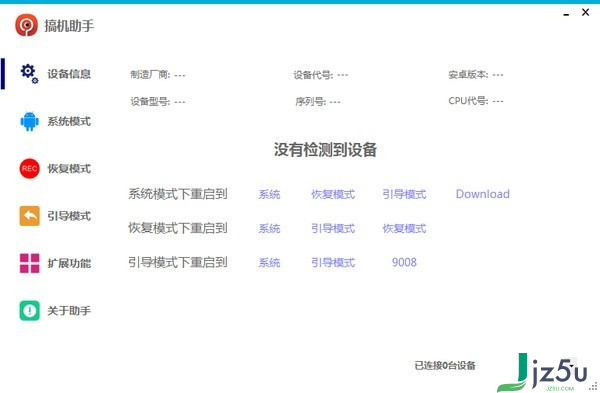Select the 设备信息 gear icon
The height and width of the screenshot is (393, 600).
click(x=29, y=73)
